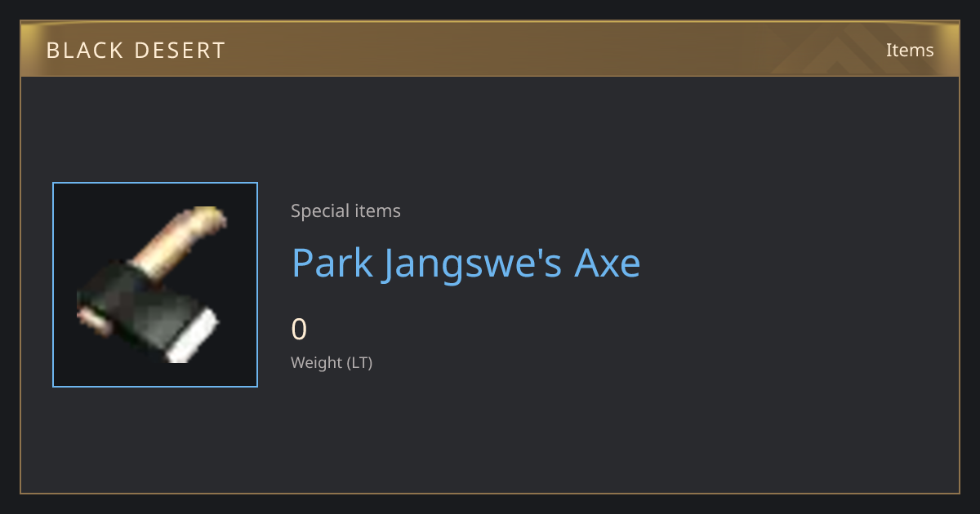Open the Park Jangswe's Axe title link
The image size is (980, 514).
pos(466,263)
